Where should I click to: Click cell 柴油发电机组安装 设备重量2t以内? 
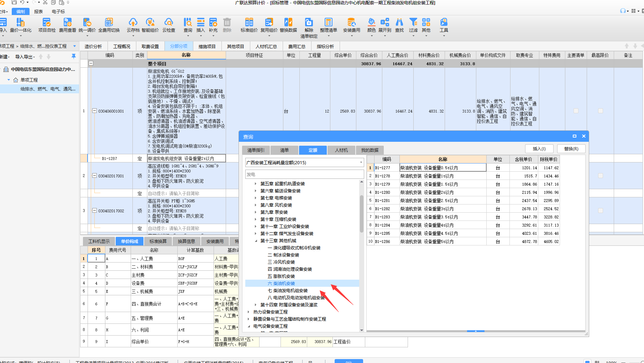(186, 159)
